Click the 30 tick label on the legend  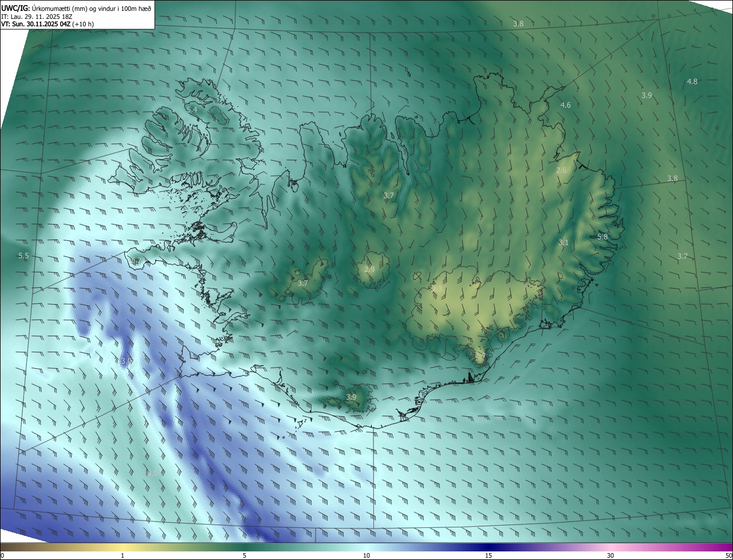click(x=610, y=555)
